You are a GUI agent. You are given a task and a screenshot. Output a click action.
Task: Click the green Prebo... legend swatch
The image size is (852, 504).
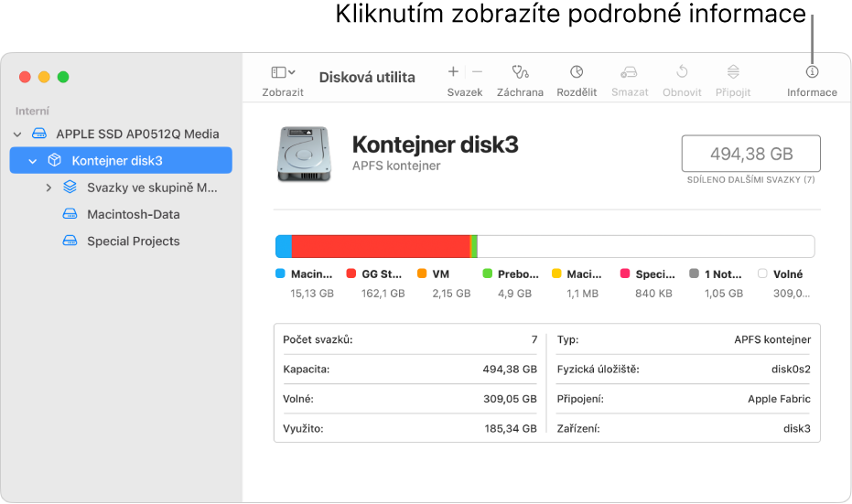tap(488, 273)
